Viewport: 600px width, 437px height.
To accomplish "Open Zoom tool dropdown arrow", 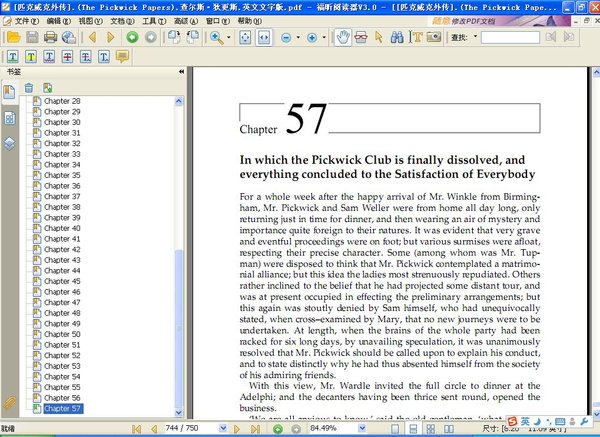I will coord(229,38).
